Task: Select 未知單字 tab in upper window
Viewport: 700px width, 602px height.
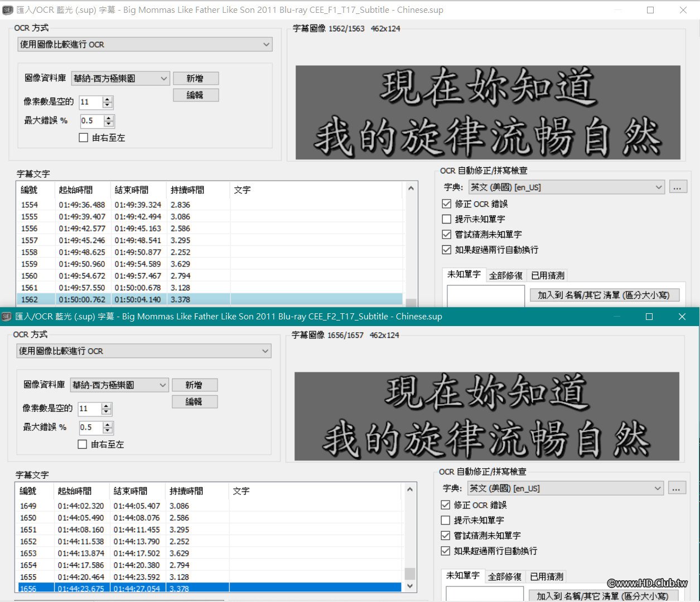Action: tap(464, 275)
